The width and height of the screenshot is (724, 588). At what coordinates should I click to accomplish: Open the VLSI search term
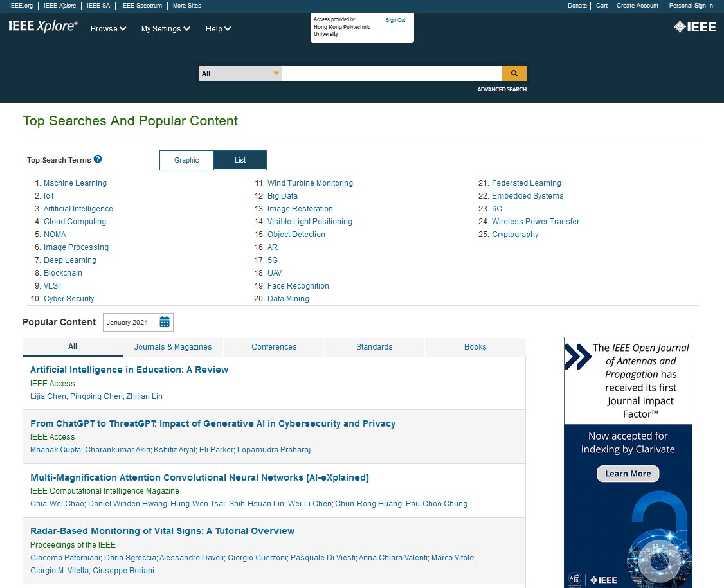pyautogui.click(x=51, y=286)
